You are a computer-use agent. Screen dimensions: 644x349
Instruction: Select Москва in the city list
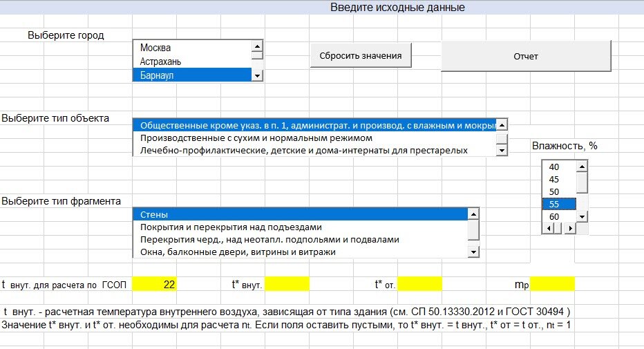click(192, 48)
